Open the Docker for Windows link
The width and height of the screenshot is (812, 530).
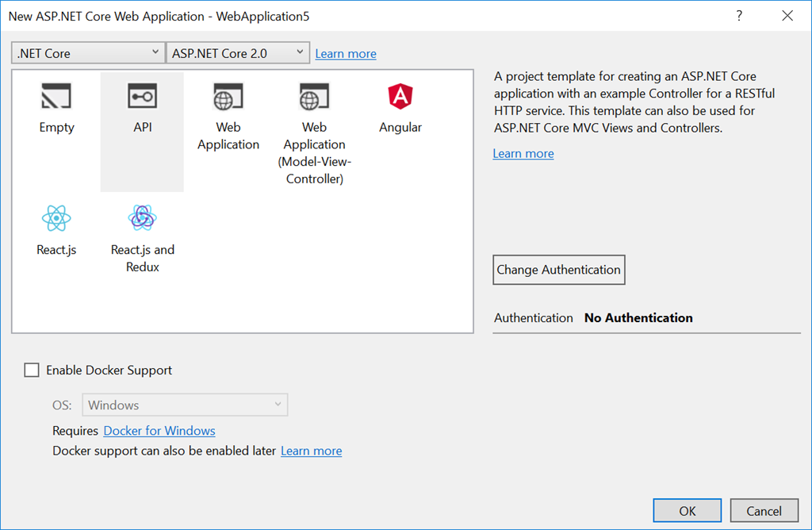pyautogui.click(x=159, y=431)
